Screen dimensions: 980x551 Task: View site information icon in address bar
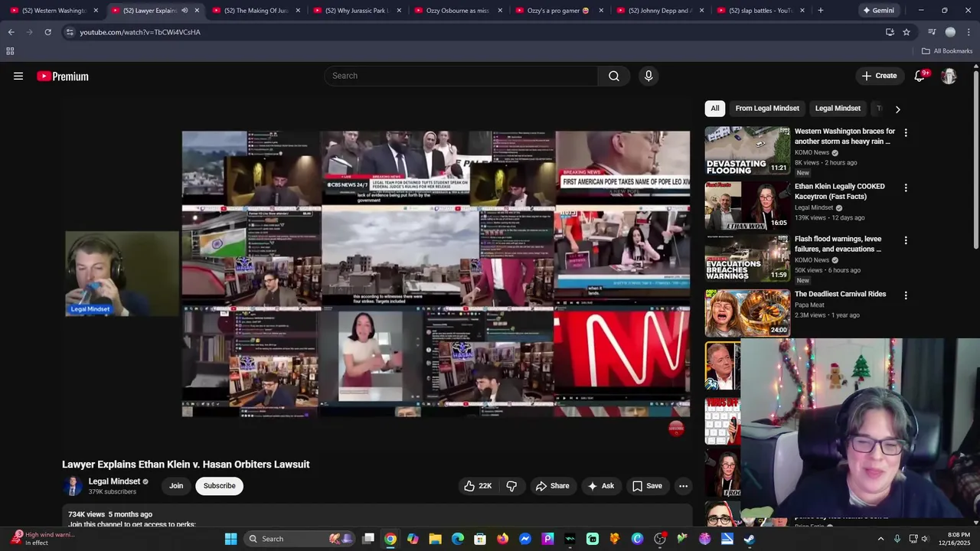70,32
